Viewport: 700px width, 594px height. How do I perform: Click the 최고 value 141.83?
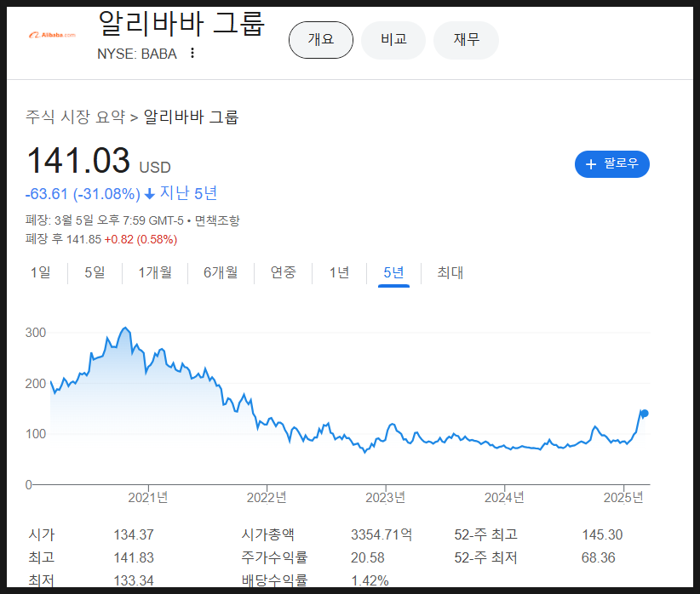134,558
